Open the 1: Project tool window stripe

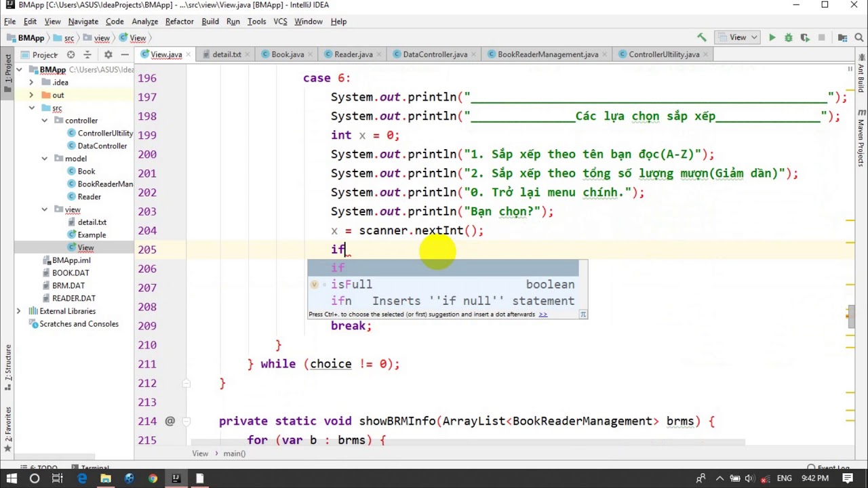[x=8, y=68]
